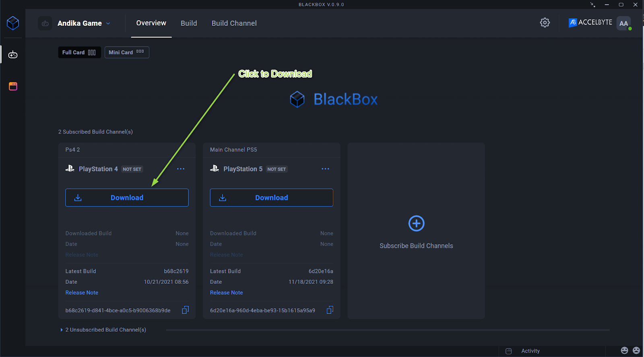Click the happy face feedback icon
The width and height of the screenshot is (644, 357).
pyautogui.click(x=624, y=351)
